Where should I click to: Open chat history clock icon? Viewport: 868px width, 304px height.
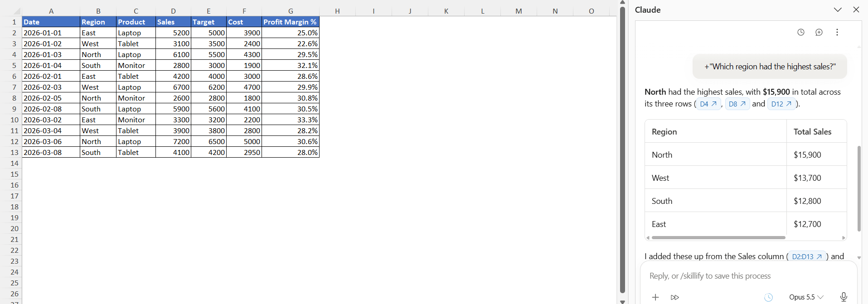801,32
